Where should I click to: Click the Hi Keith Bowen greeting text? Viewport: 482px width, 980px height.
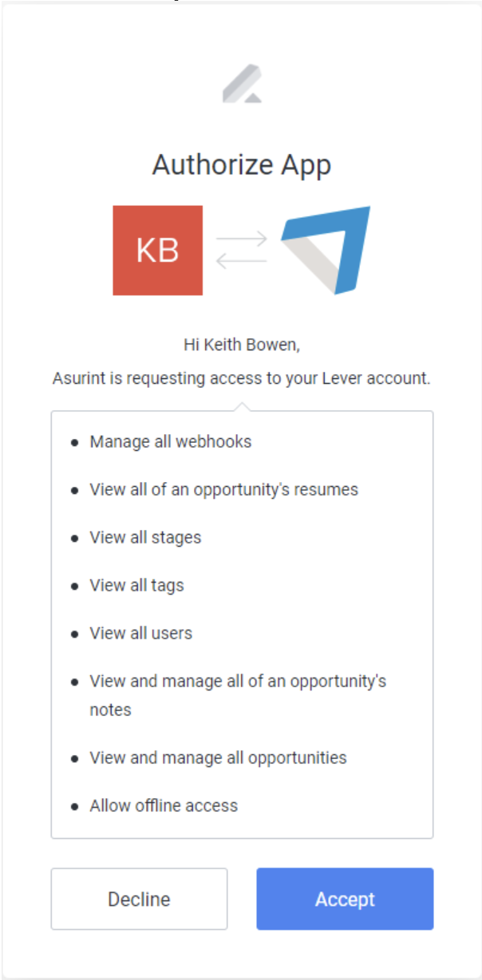pos(242,346)
